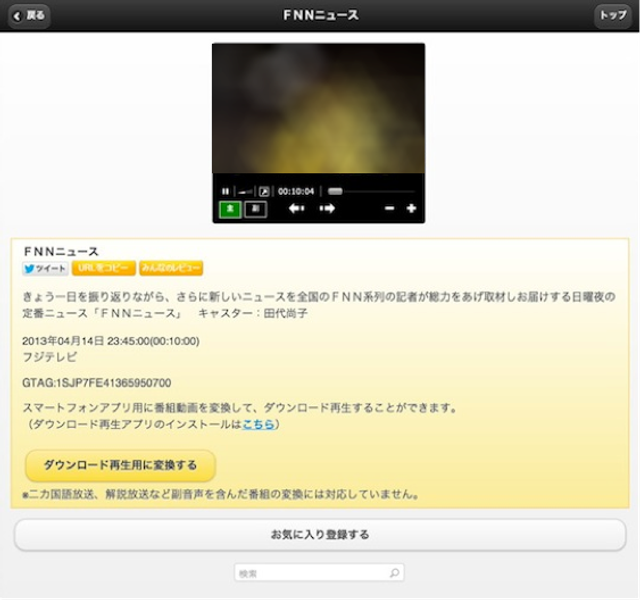Skip backward with the left arrow

pyautogui.click(x=297, y=209)
